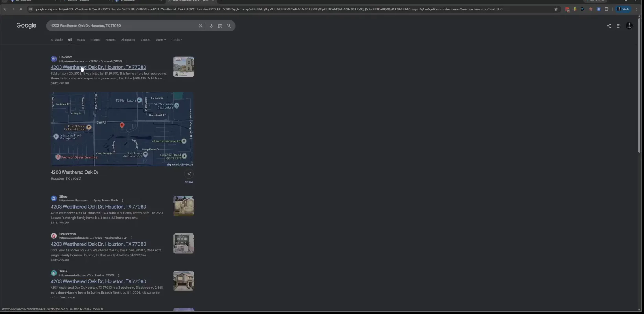Open the HAR.com listing link
Image resolution: width=644 pixels, height=314 pixels.
click(98, 67)
